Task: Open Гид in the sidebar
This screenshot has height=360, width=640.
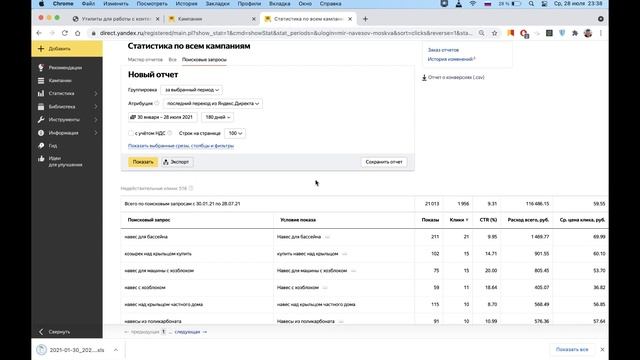Action: (53, 146)
